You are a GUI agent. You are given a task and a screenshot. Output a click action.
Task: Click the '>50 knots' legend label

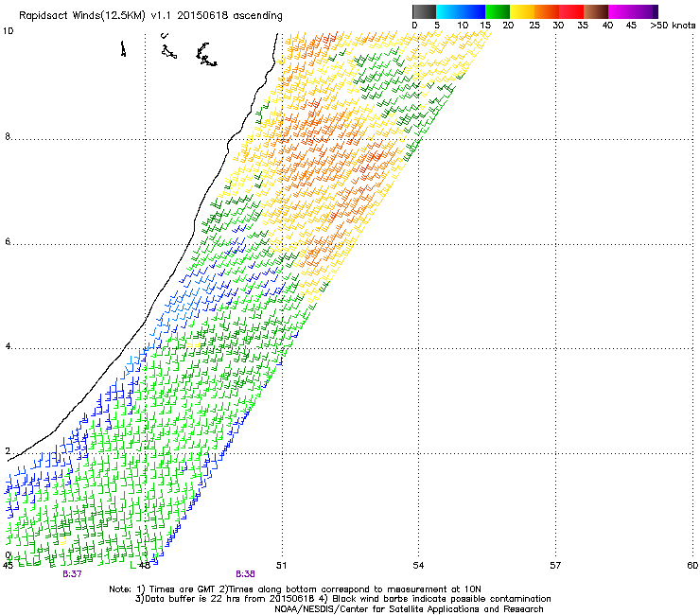coord(673,26)
